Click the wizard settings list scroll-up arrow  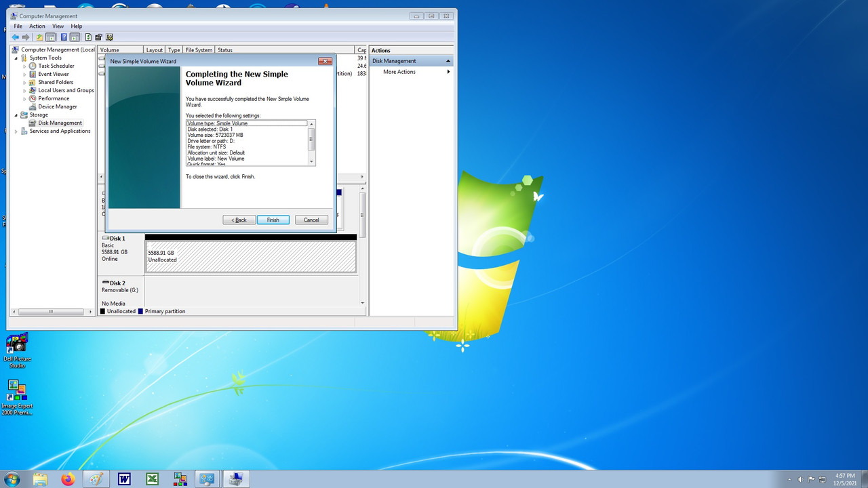[x=312, y=123]
